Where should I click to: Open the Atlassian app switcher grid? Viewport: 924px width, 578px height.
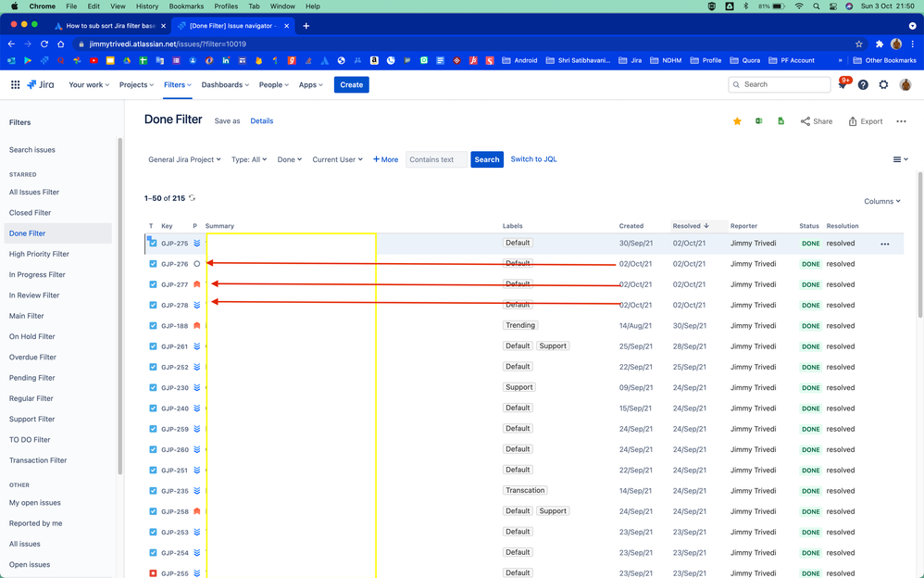15,83
